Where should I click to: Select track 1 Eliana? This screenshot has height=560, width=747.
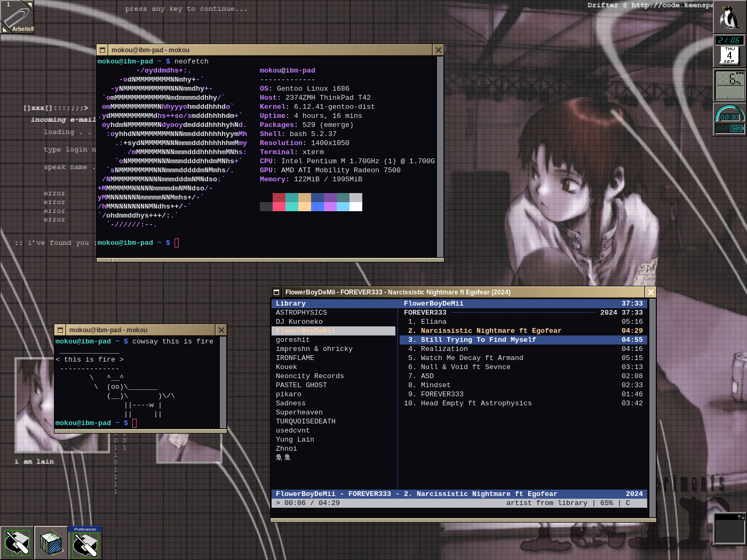(x=433, y=322)
